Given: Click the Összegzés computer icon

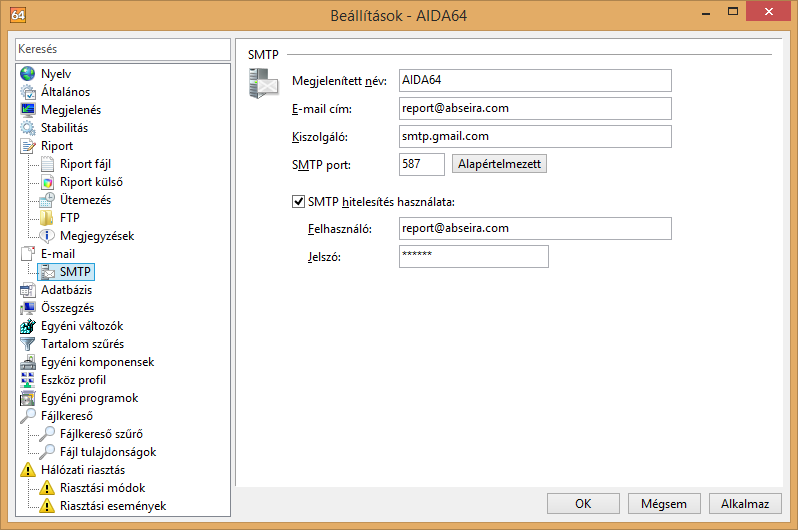Looking at the screenshot, I should click(28, 308).
